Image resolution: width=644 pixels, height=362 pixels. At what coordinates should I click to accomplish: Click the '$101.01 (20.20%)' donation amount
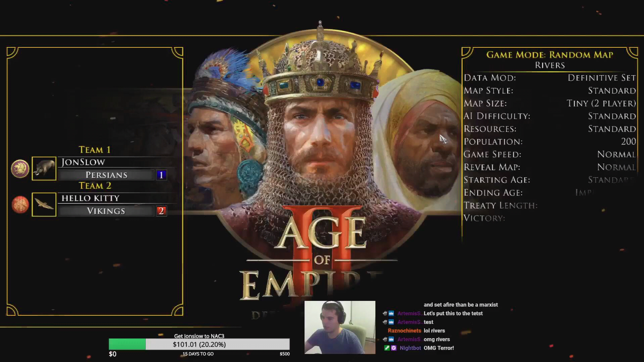pos(199,344)
